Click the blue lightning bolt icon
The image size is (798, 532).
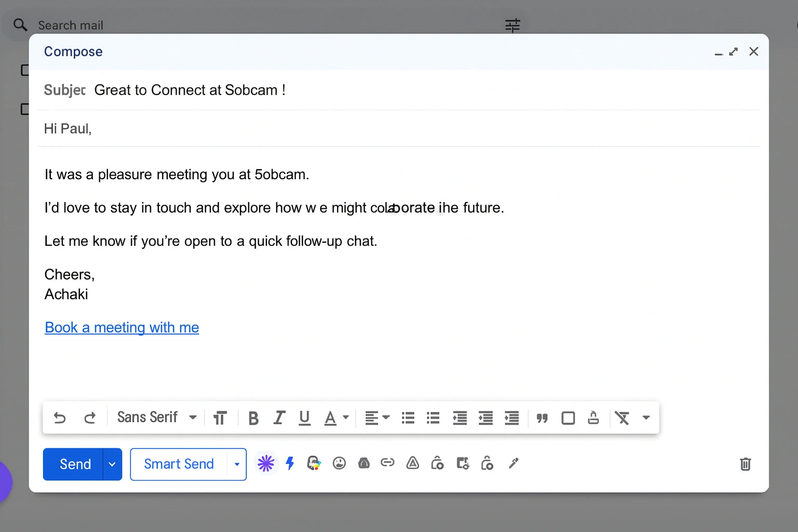click(290, 463)
